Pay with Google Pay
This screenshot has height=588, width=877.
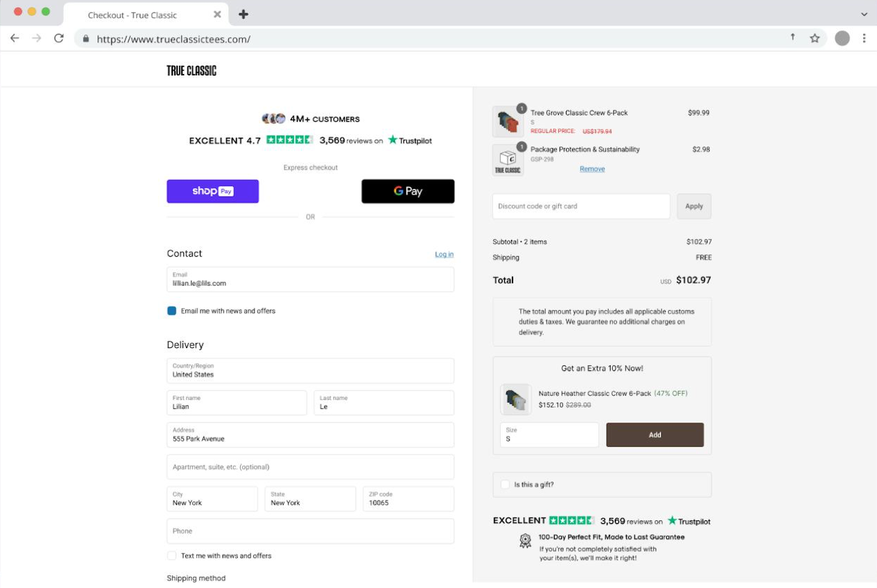[x=408, y=192]
